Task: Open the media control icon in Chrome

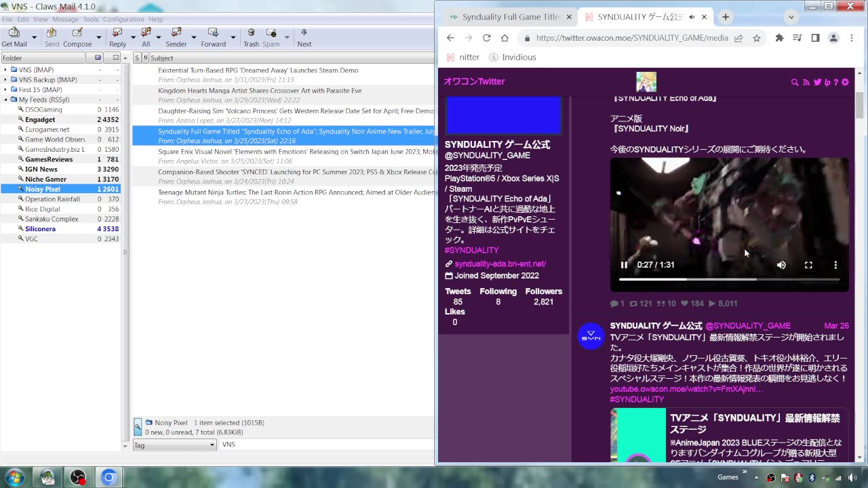Action: point(797,38)
